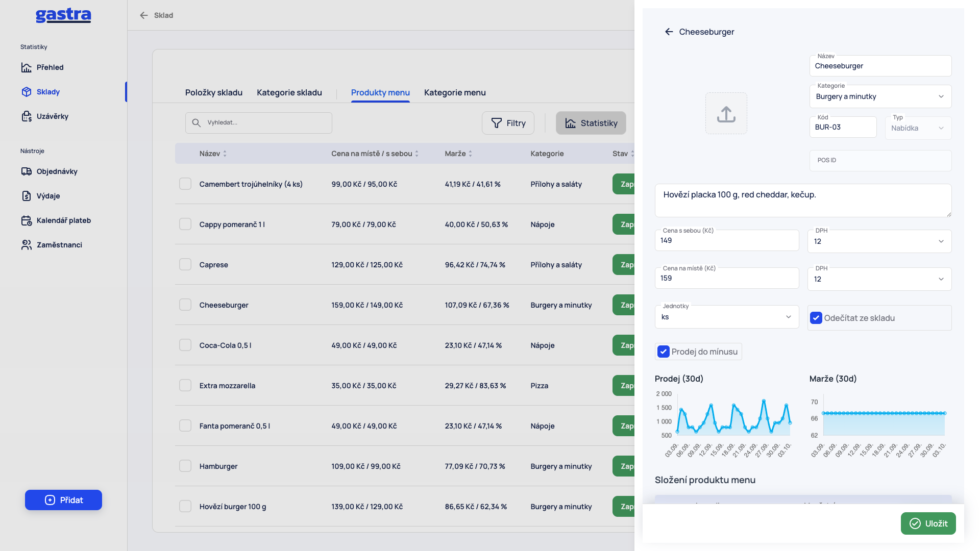This screenshot has height=551, width=980.
Task: Select Camembert trojúhelníky row checkbox
Action: point(185,184)
